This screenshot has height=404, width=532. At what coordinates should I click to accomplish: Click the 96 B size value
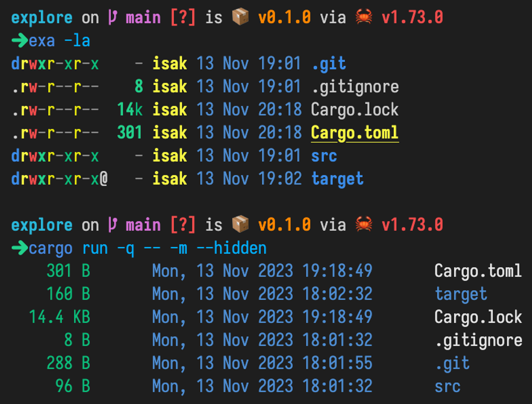(x=73, y=386)
